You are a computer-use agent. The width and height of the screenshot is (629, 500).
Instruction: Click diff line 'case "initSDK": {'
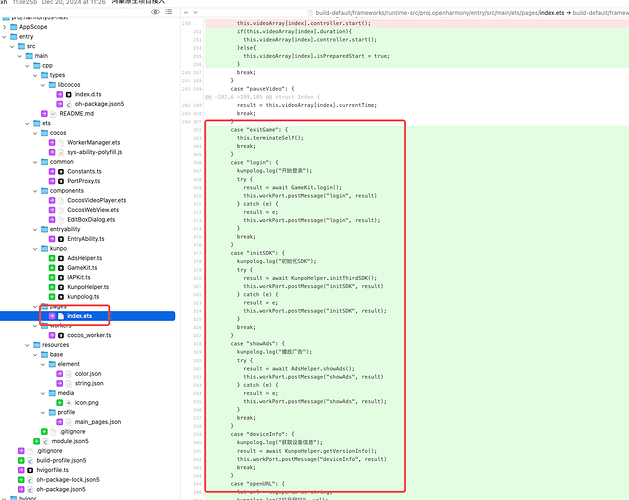258,253
